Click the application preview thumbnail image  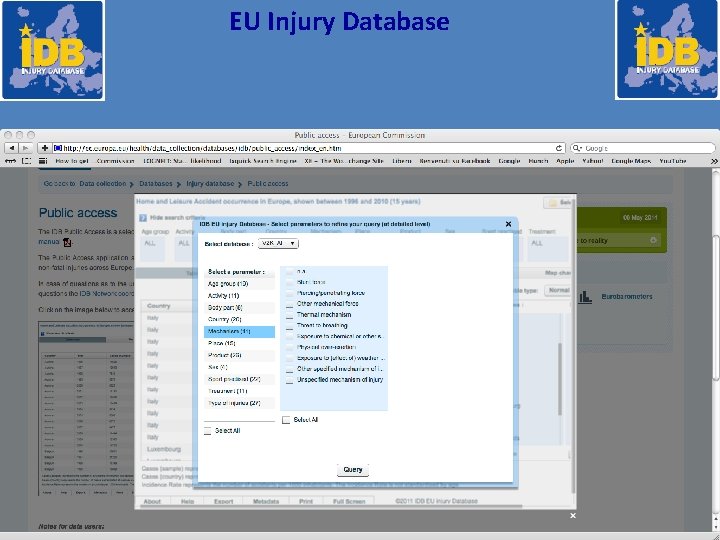click(x=86, y=408)
